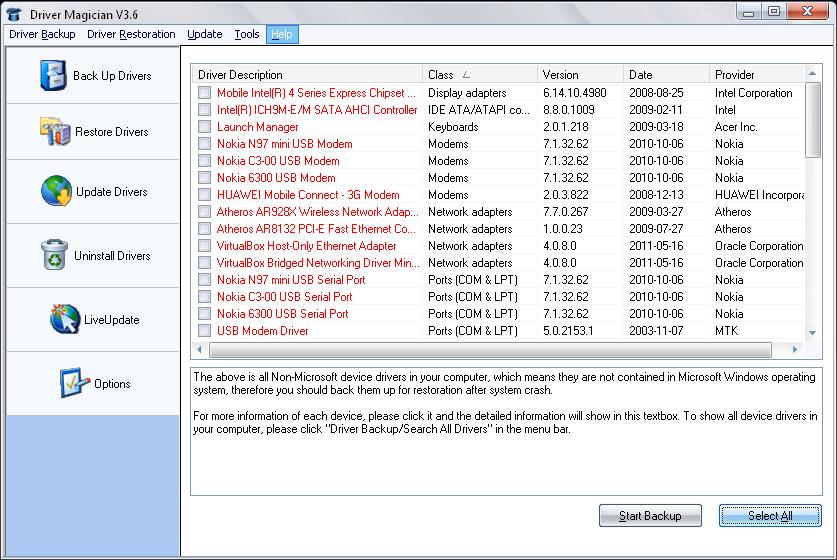Click the 2003-11-07 date cell
The height and width of the screenshot is (560, 837).
coord(656,331)
